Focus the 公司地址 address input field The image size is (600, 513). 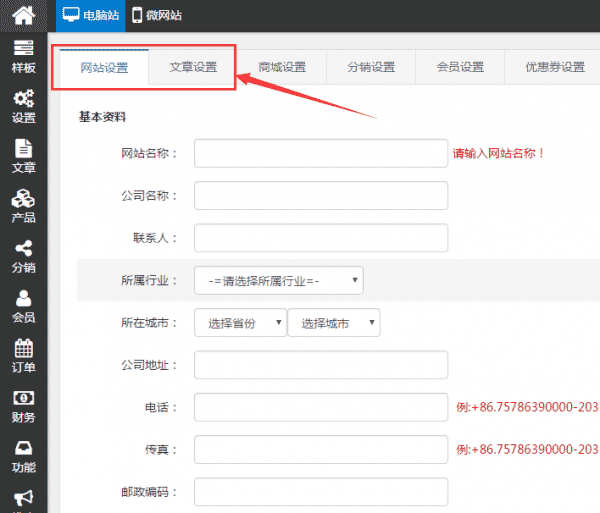point(320,365)
